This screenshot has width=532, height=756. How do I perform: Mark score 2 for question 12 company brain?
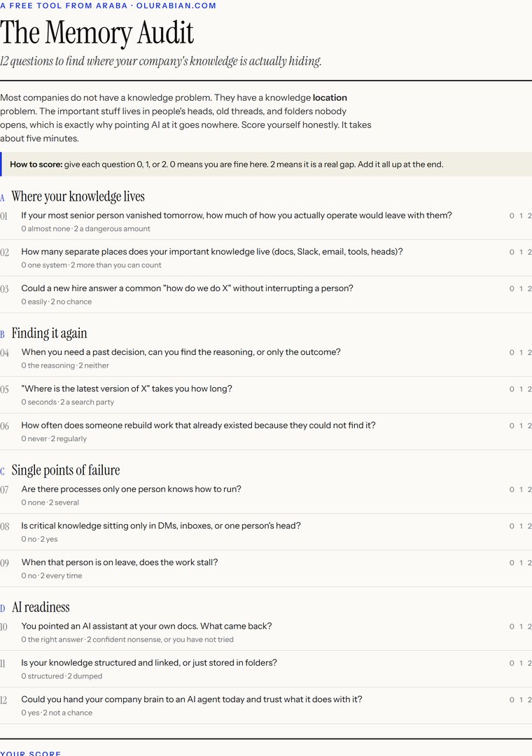click(529, 699)
